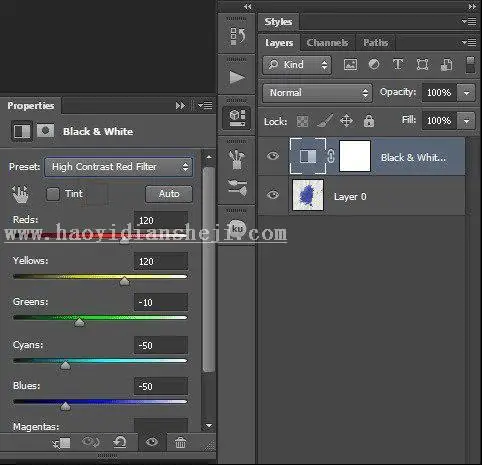The width and height of the screenshot is (482, 465).
Task: Click the Yellows slider handle
Action: 125,281
